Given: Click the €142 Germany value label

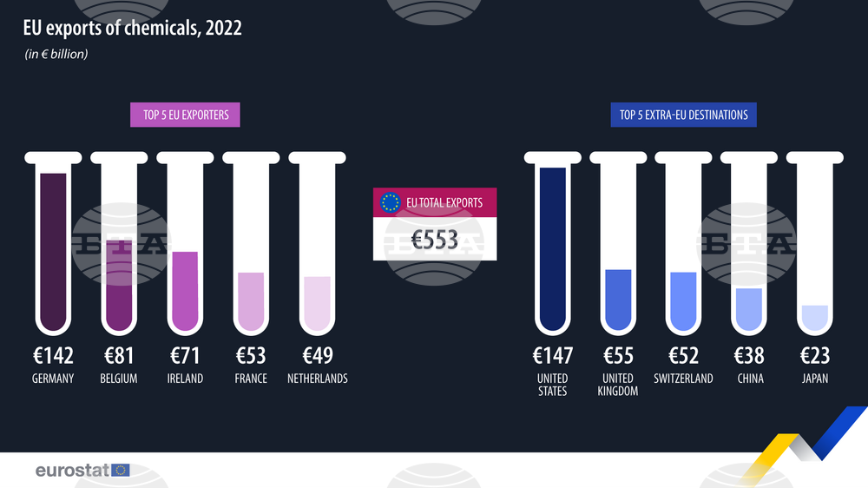Looking at the screenshot, I should click(53, 356).
